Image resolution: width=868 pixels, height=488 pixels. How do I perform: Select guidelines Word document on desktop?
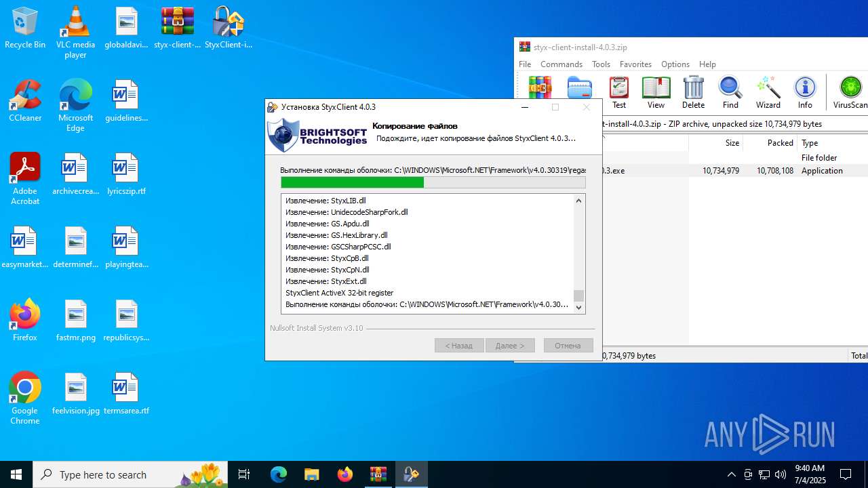point(126,102)
